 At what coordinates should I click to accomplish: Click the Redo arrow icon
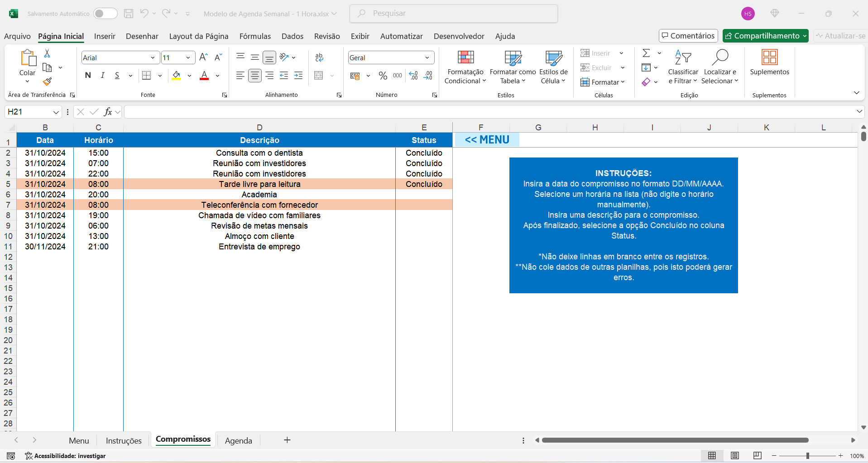[166, 14]
